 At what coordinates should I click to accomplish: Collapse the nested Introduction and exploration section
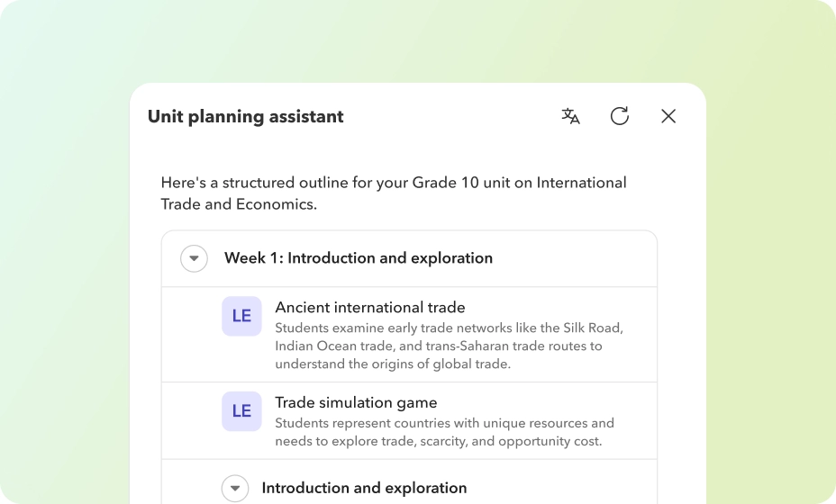pyautogui.click(x=235, y=488)
